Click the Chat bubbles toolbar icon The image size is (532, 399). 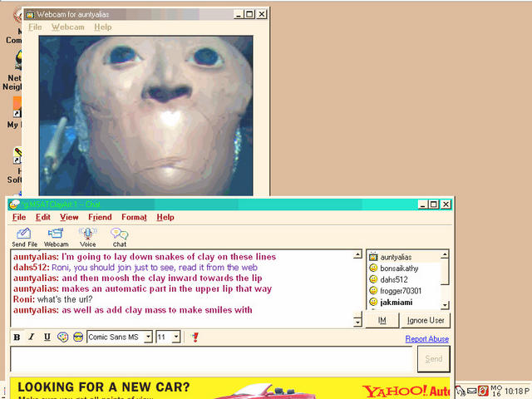click(120, 237)
